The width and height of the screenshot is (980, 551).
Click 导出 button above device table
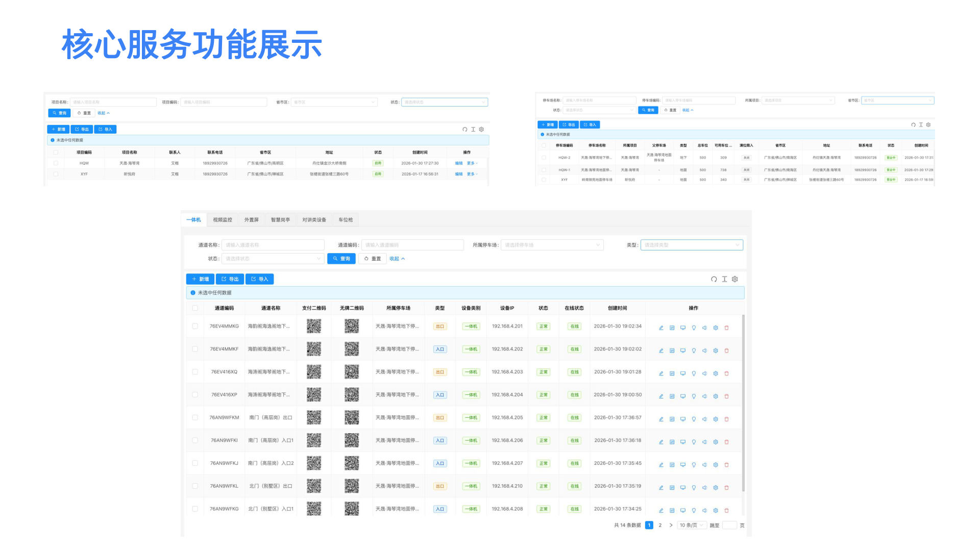(230, 279)
